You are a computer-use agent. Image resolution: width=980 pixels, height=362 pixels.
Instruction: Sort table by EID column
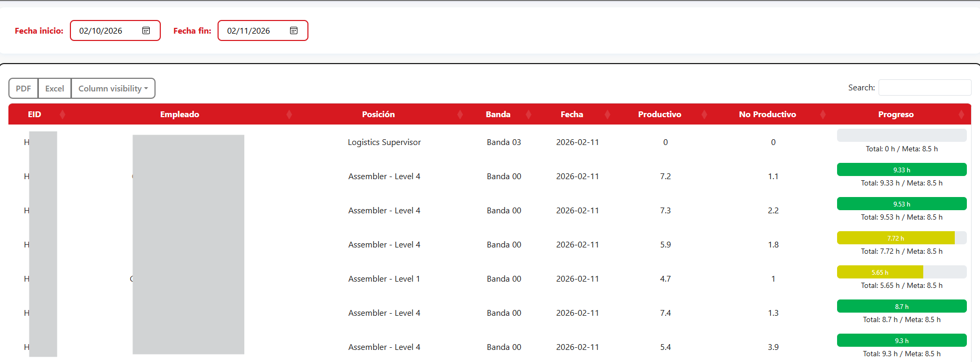click(x=35, y=114)
